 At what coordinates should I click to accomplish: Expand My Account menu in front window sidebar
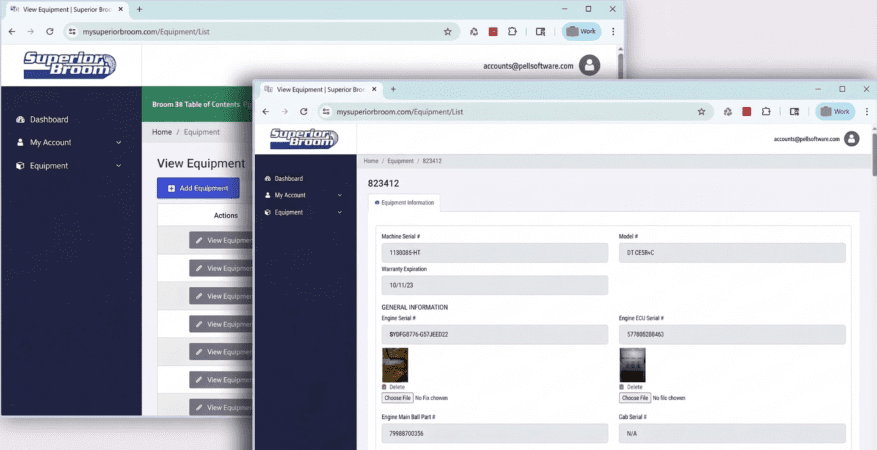pyautogui.click(x=340, y=195)
